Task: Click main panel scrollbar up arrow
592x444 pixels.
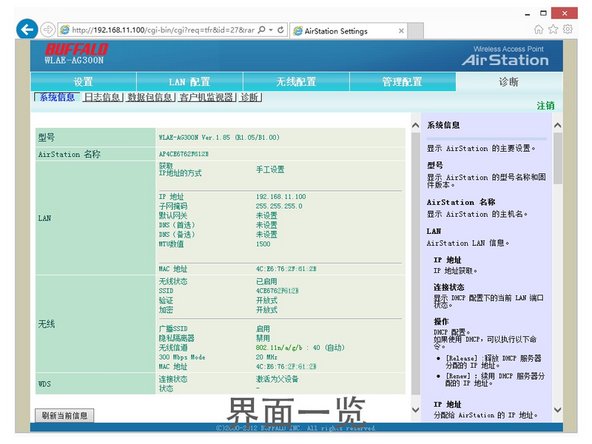Action: [x=415, y=125]
